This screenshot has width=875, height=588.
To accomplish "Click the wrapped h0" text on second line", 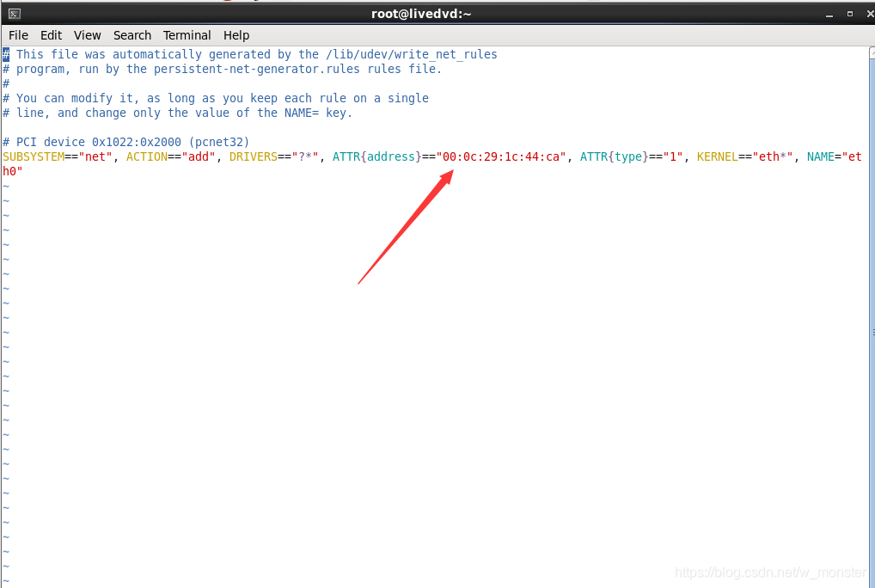I will pos(12,171).
